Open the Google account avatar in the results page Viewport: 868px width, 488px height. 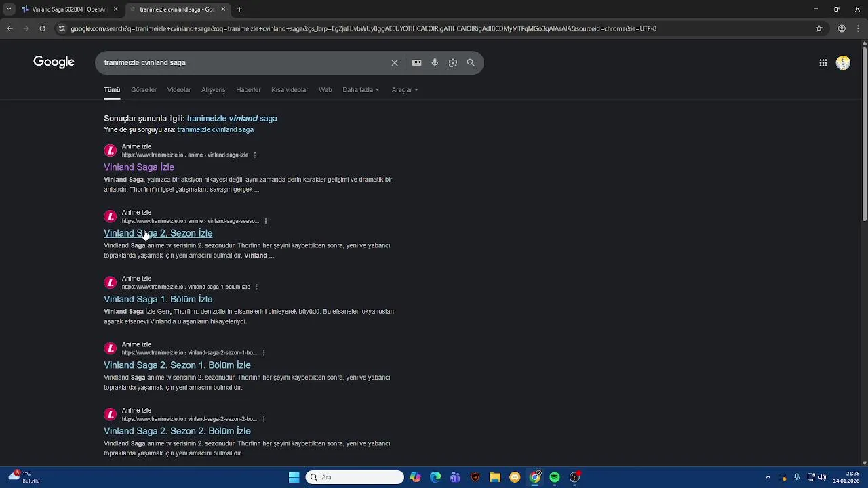843,63
